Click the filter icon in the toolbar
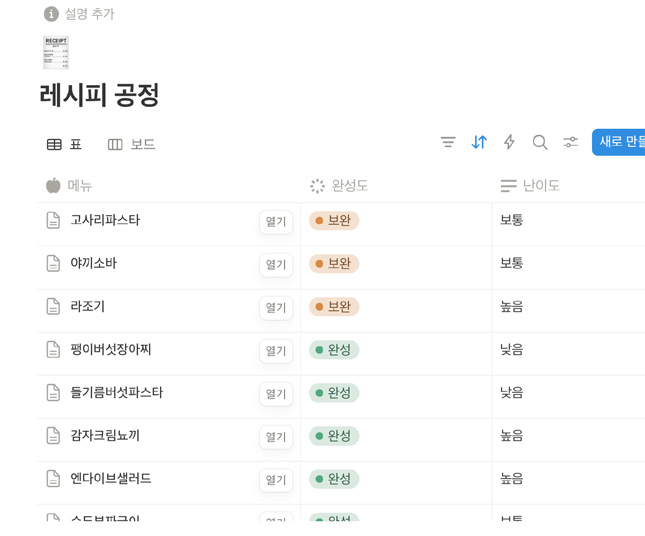The image size is (645, 536). 448,143
